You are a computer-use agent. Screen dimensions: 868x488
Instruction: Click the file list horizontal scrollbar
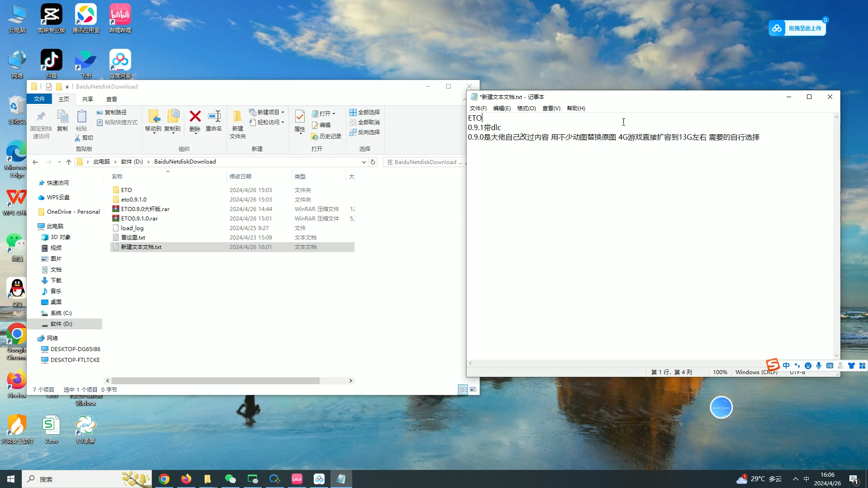click(215, 381)
